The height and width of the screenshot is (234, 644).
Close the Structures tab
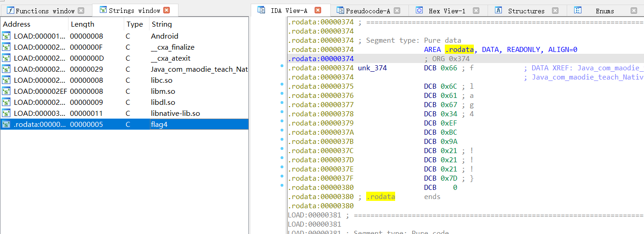555,11
